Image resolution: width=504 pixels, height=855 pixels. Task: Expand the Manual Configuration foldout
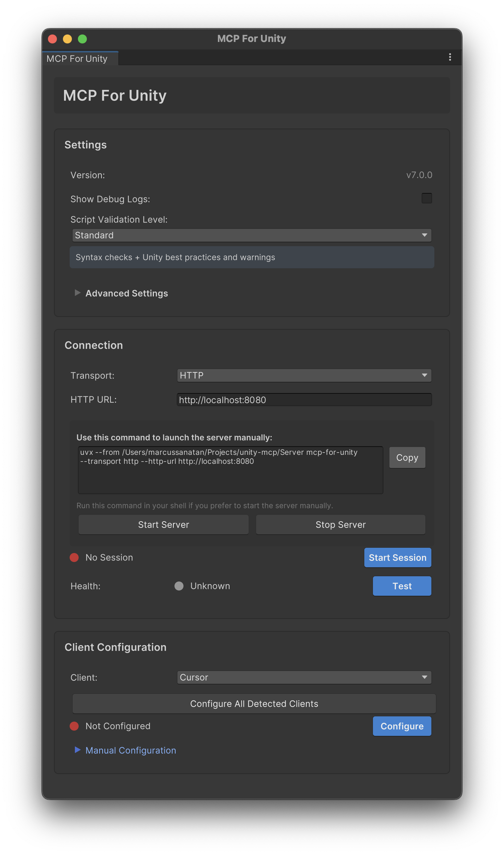(130, 750)
